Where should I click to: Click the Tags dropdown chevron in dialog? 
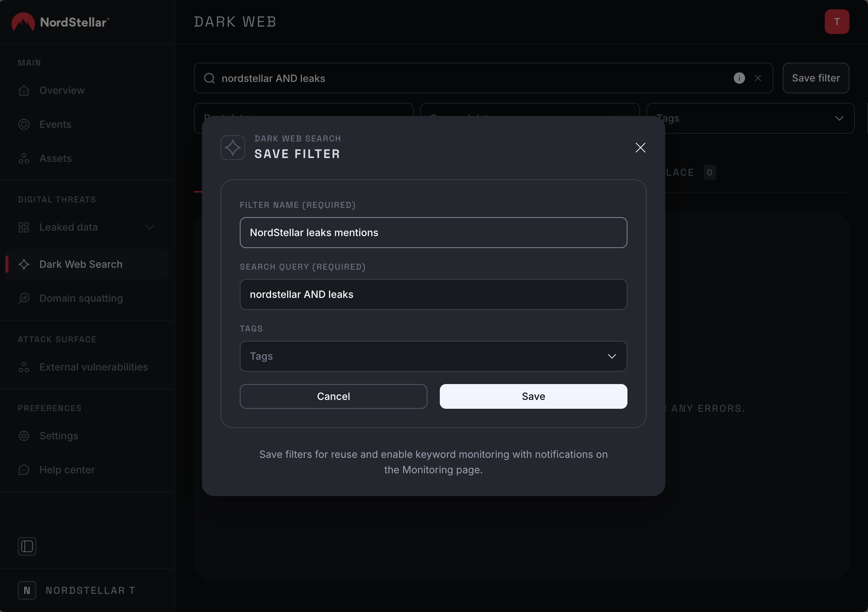[x=612, y=356]
